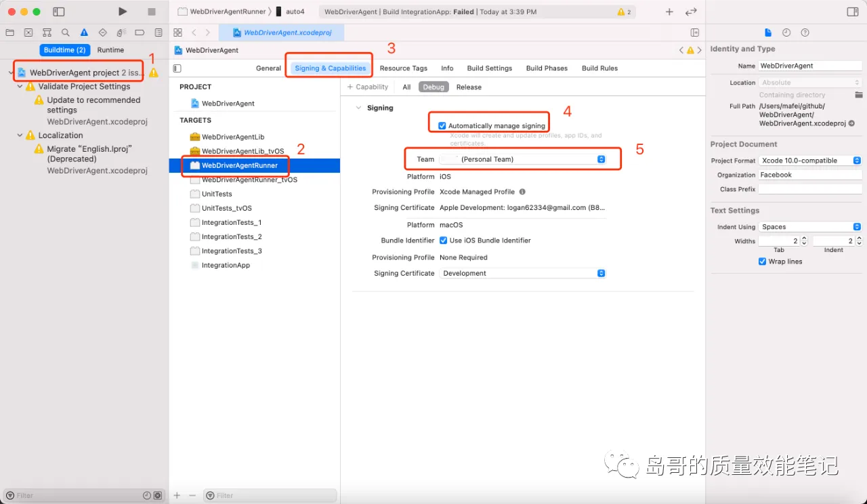Increment the Tab width stepper
The height and width of the screenshot is (504, 867).
pos(804,238)
